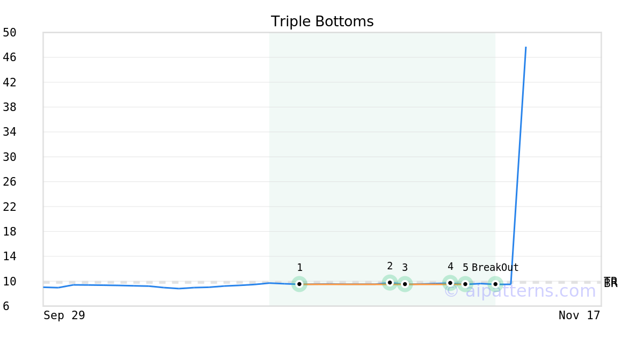Click the 22 y-axis value label
This screenshot has height=338, width=644.
point(10,207)
